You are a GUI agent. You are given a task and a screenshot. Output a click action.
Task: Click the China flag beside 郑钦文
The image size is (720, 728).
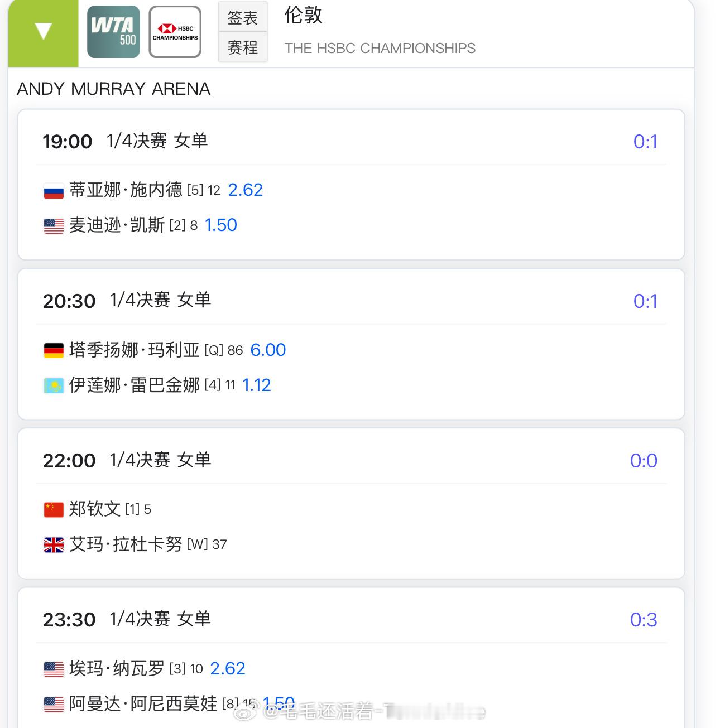(54, 510)
